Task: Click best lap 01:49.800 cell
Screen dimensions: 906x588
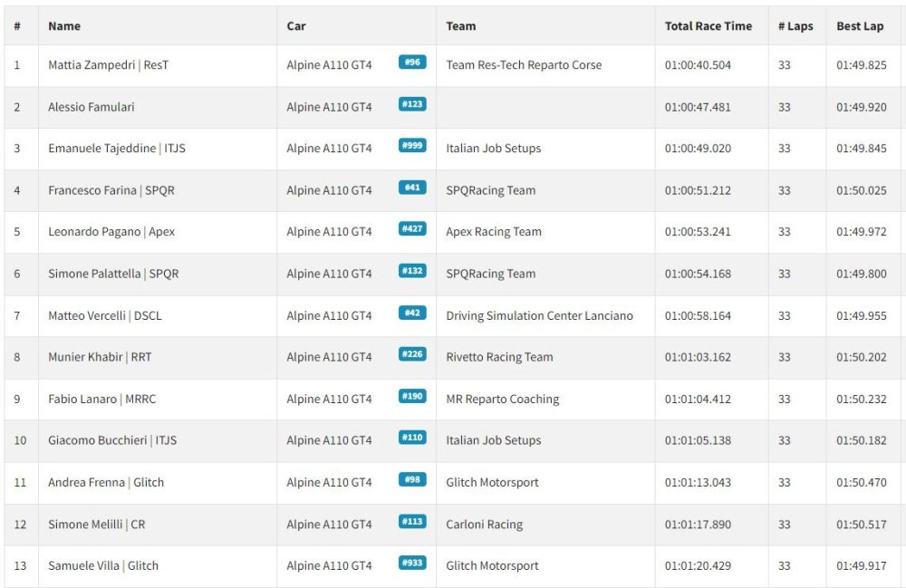Action: 861,274
